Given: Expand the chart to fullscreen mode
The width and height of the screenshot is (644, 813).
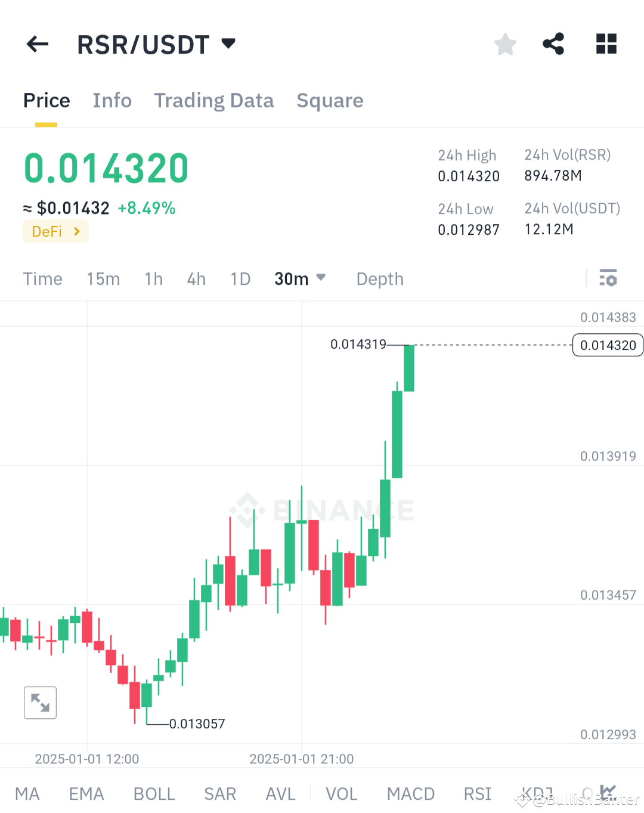Looking at the screenshot, I should [40, 702].
